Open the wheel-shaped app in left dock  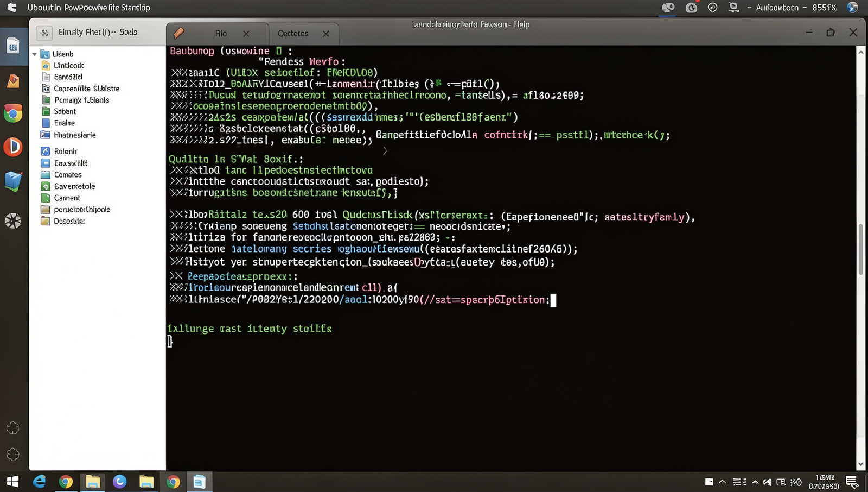click(13, 220)
